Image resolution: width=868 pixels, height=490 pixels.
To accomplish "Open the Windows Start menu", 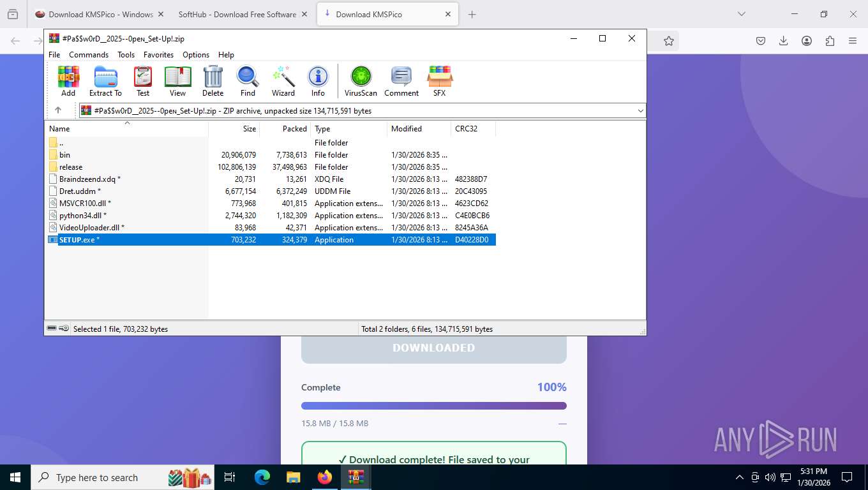I will (15, 477).
